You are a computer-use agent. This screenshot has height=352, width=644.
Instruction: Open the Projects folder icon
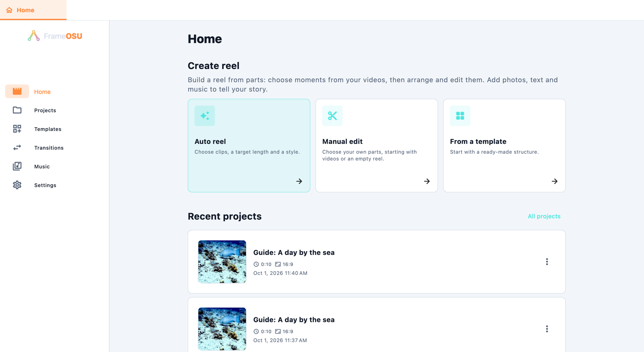(x=17, y=110)
